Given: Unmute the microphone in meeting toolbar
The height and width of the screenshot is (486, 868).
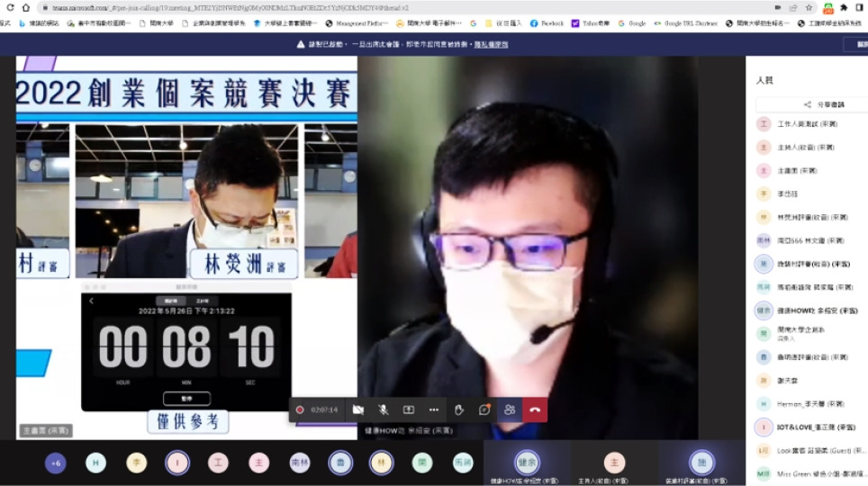Looking at the screenshot, I should tap(383, 409).
